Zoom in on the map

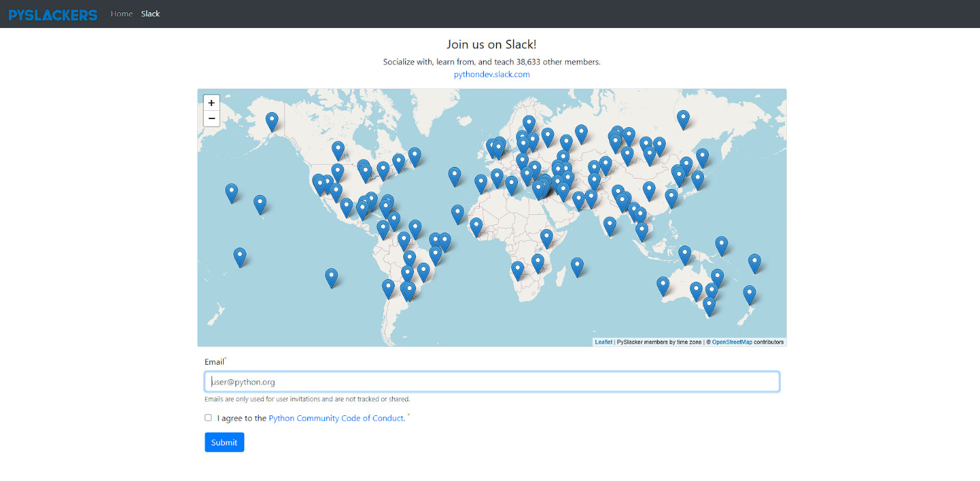pos(211,102)
